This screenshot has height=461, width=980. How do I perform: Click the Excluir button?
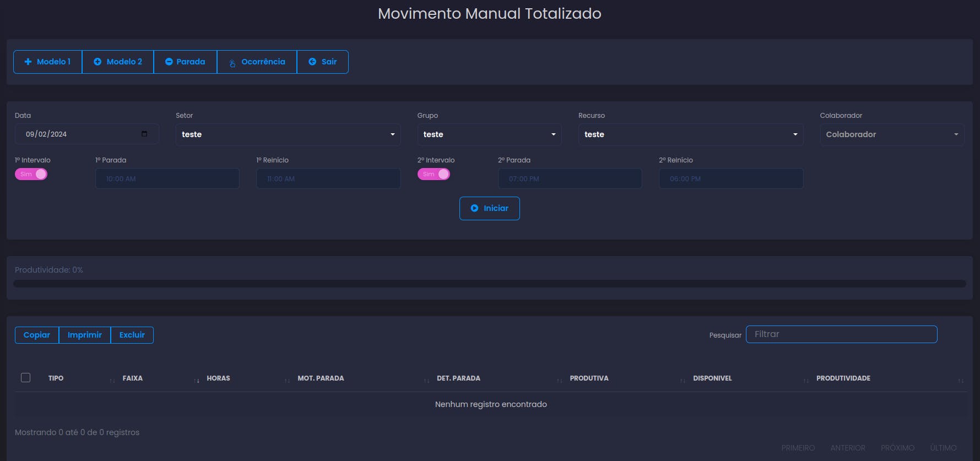click(132, 335)
